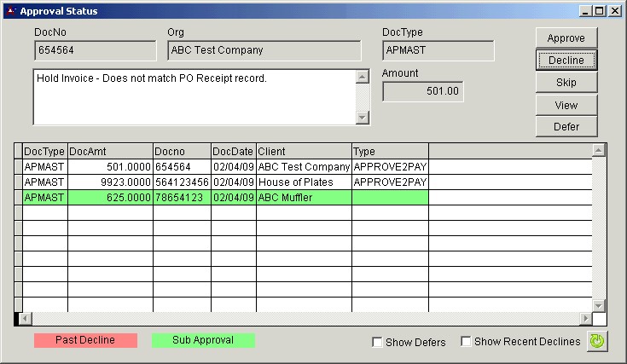627x364 pixels.
Task: Defer the current approval
Action: (x=566, y=127)
